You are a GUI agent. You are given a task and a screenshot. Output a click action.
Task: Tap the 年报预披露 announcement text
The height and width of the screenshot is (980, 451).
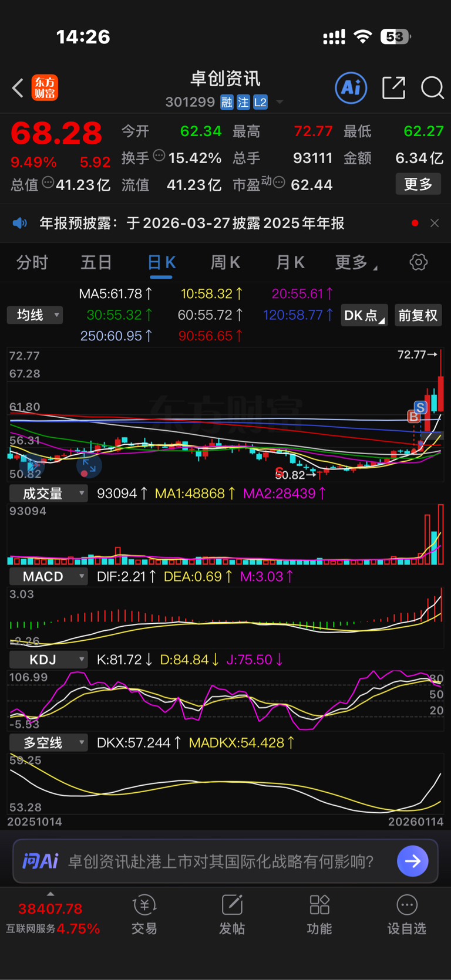coord(191,223)
